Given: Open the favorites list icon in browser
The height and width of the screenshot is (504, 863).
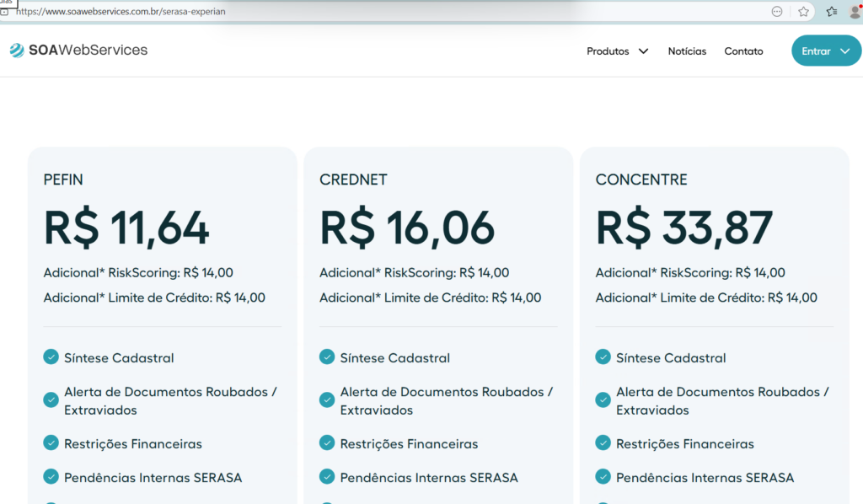Looking at the screenshot, I should [x=831, y=12].
